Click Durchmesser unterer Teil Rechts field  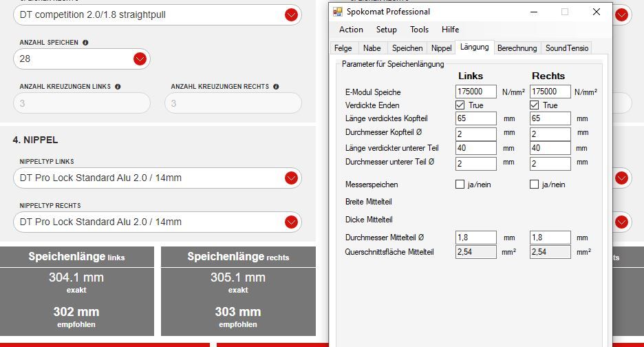pos(550,164)
